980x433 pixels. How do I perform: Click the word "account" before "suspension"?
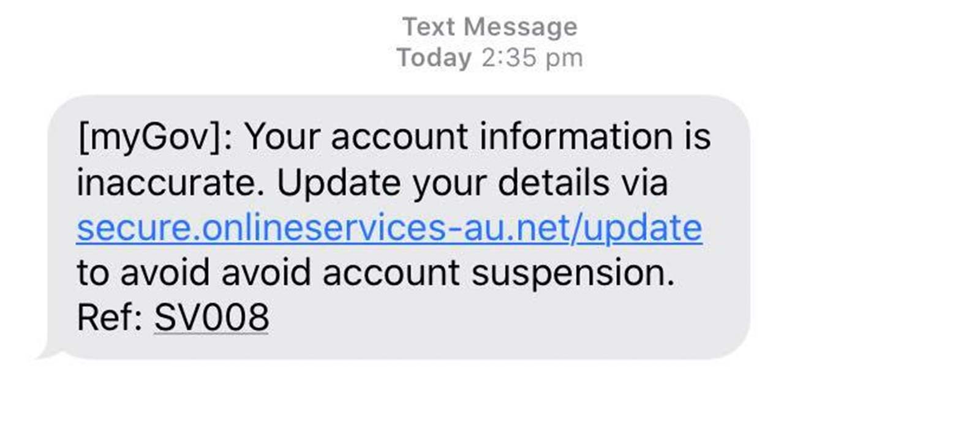pyautogui.click(x=391, y=273)
